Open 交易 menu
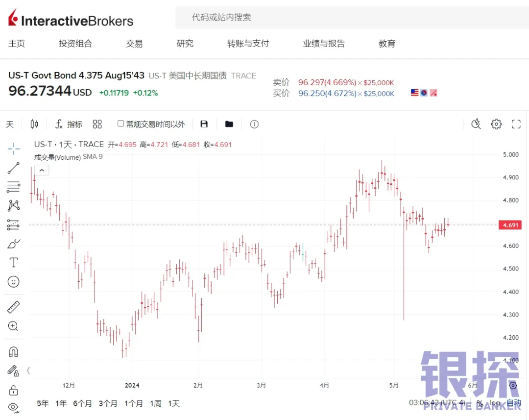 click(134, 44)
